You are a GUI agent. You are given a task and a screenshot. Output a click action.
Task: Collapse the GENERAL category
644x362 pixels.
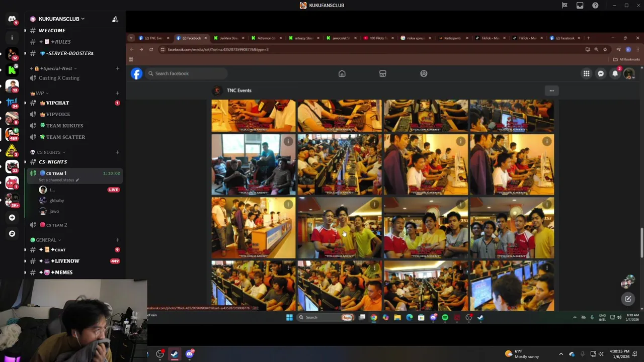click(46, 240)
